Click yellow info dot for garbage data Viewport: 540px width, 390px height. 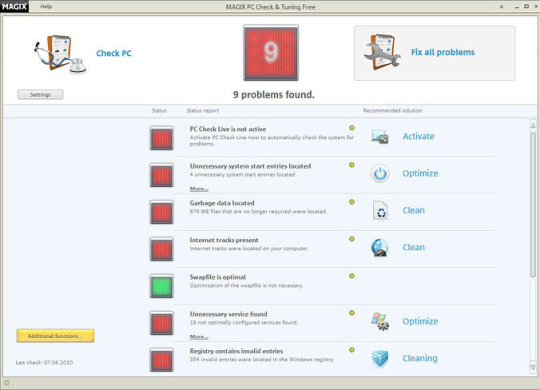352,202
